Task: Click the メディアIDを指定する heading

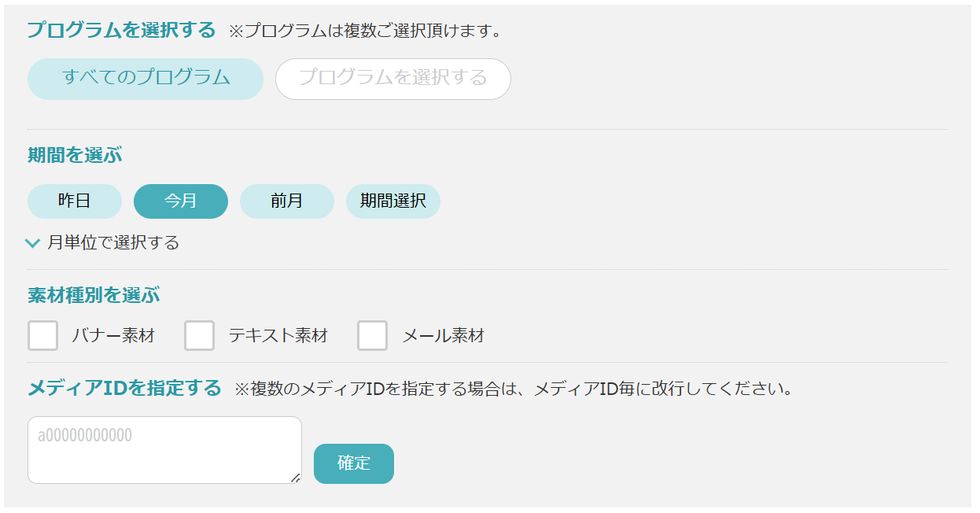Action: point(124,389)
